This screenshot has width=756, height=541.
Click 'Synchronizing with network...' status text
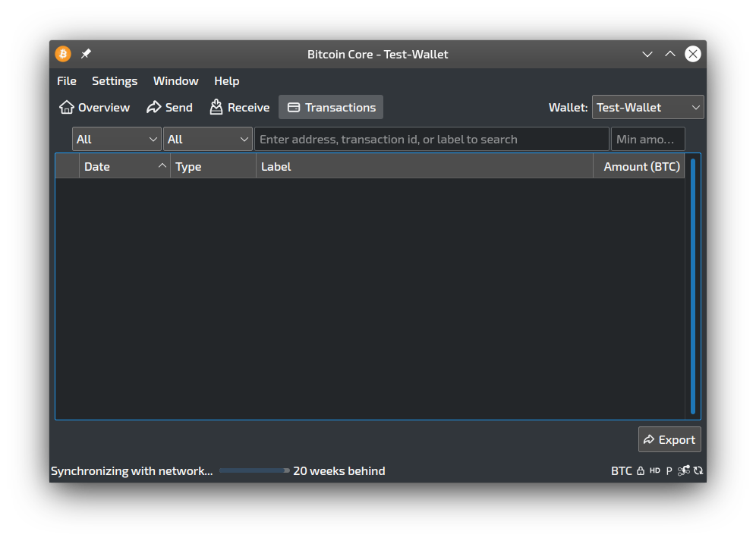(x=131, y=470)
